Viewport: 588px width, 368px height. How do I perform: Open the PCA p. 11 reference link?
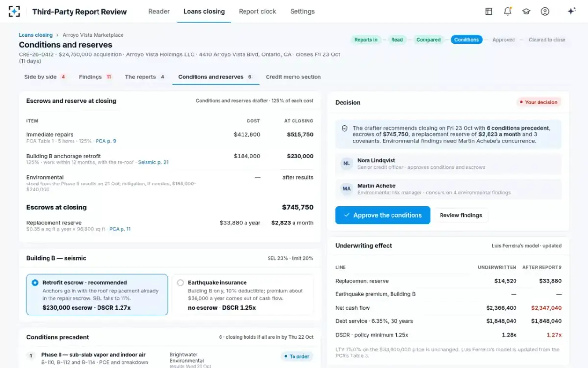[120, 229]
